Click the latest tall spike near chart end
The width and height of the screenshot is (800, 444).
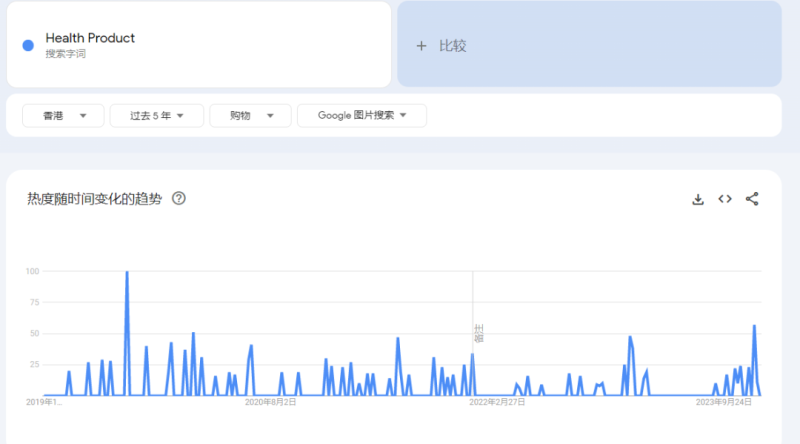point(754,327)
